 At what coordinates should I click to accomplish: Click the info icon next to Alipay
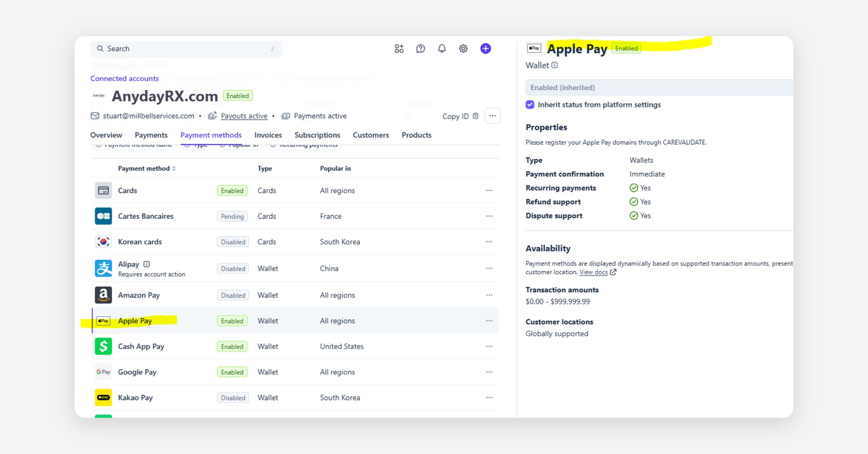(x=146, y=264)
